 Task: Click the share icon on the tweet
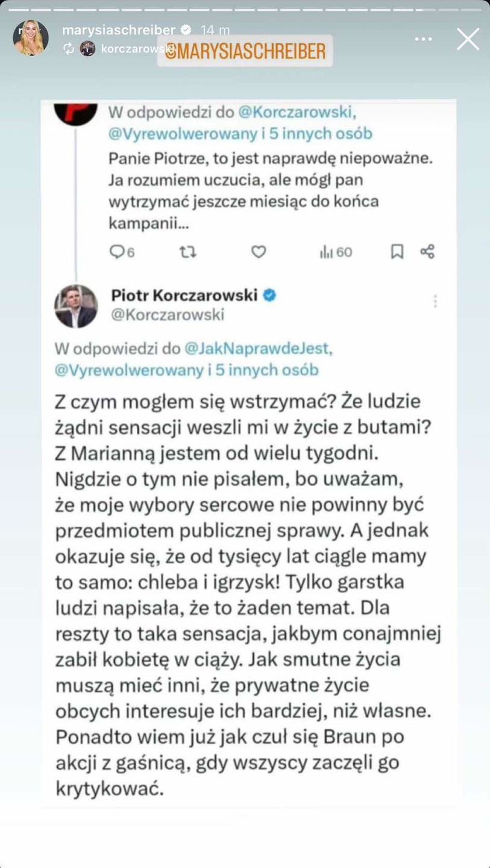(427, 252)
